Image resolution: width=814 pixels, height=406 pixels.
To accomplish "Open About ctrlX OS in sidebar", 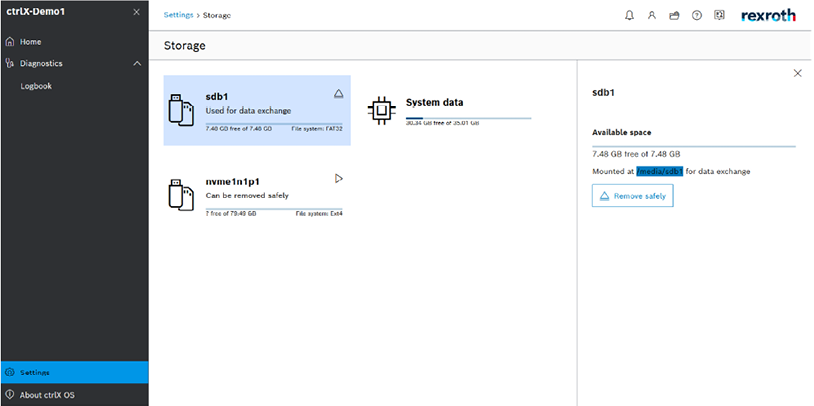I will click(74, 395).
